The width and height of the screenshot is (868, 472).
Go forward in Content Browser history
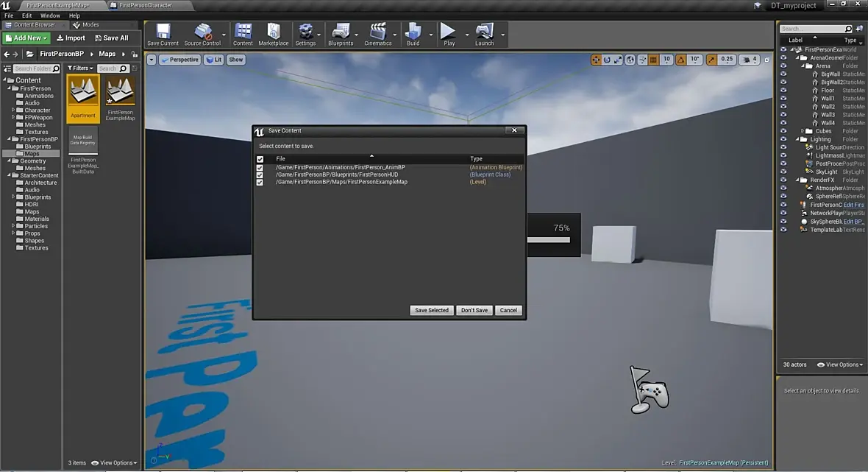tap(15, 54)
